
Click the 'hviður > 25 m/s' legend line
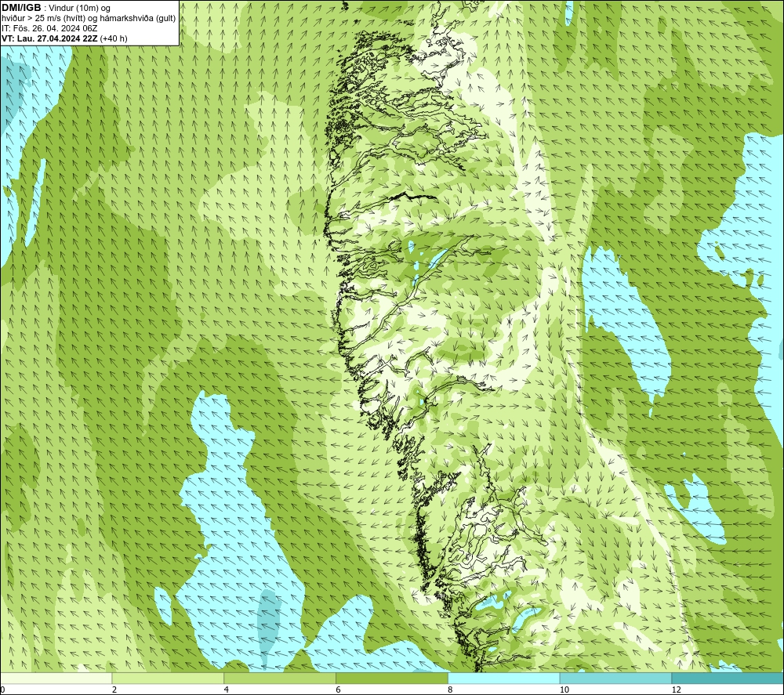coord(89,19)
